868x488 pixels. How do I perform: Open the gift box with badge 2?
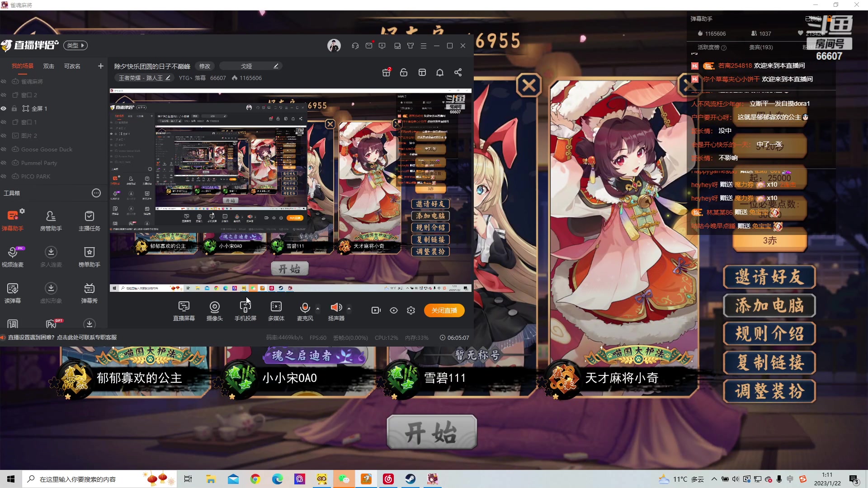pyautogui.click(x=387, y=72)
